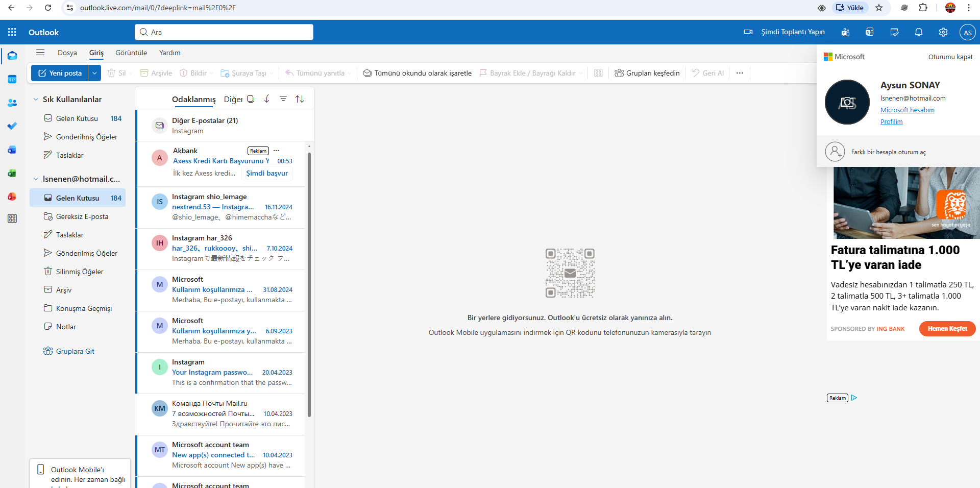Click the AS account avatar in header
The height and width of the screenshot is (488, 980).
pyautogui.click(x=967, y=32)
